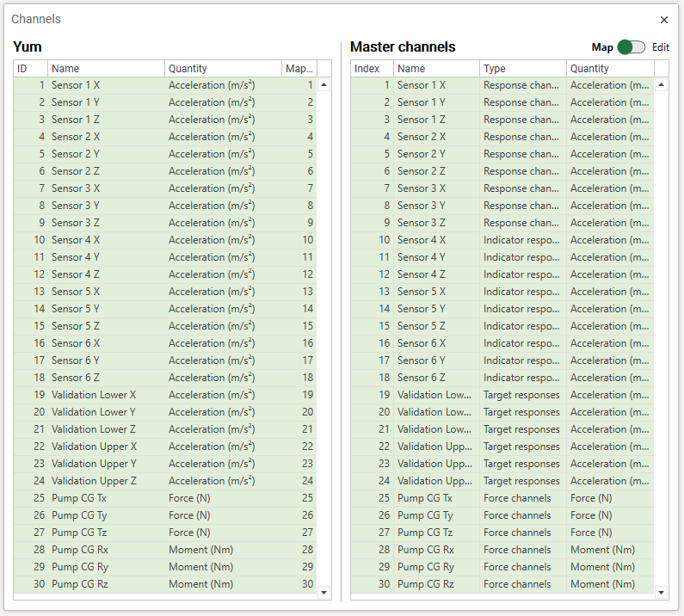The width and height of the screenshot is (684, 616).
Task: Close the Channels dialog
Action: pos(663,20)
